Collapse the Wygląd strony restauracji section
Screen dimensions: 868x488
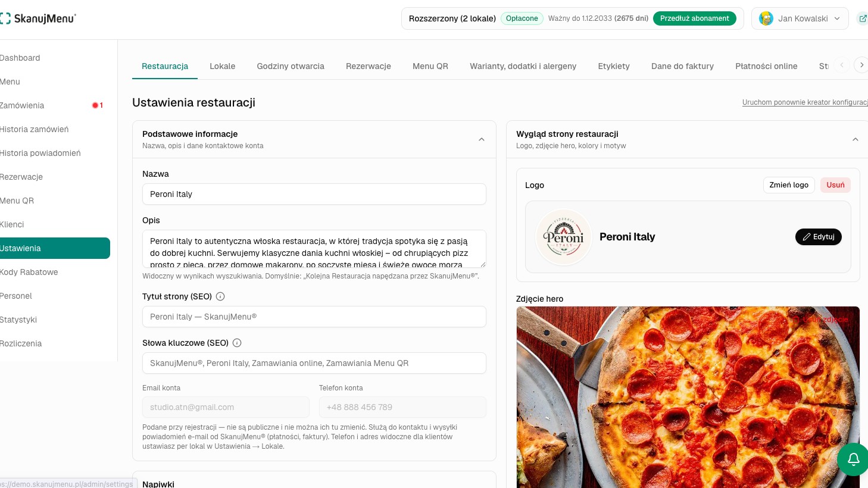855,139
